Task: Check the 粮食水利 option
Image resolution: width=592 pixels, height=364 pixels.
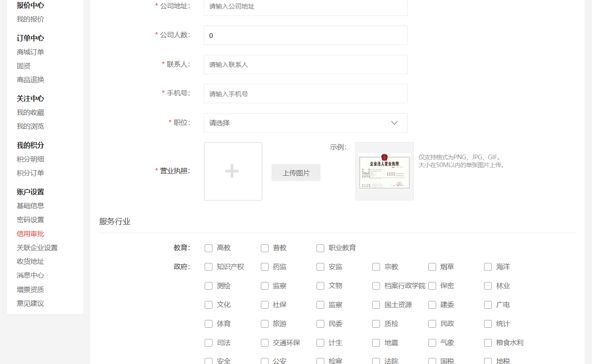Action: [488, 343]
